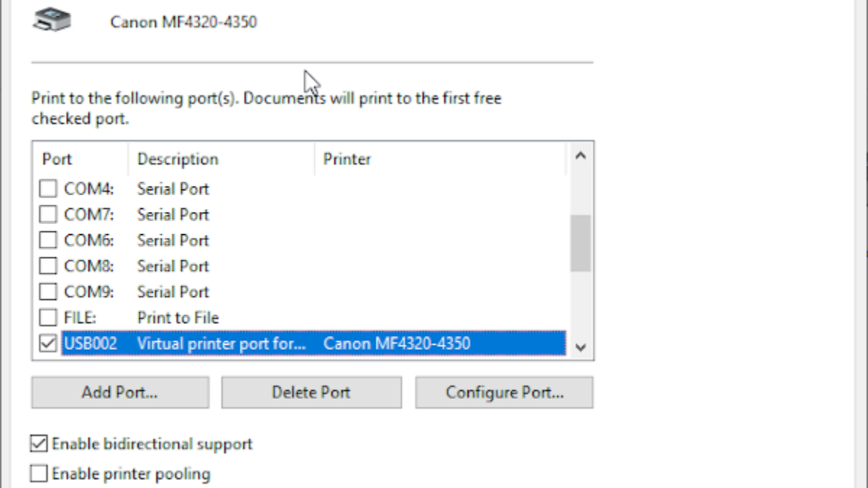868x488 pixels.
Task: Click the 'COM4:' port label
Action: [89, 189]
